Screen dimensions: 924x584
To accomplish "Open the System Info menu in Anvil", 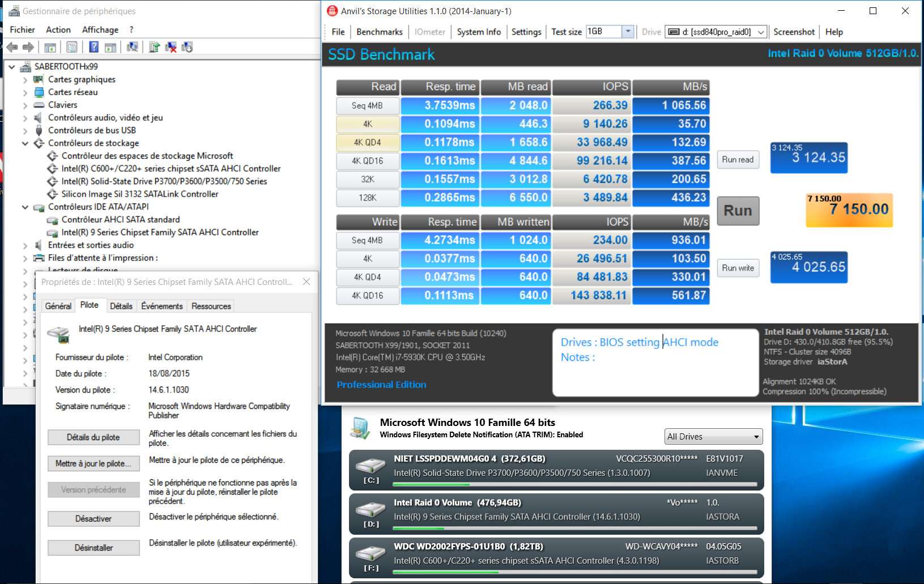I will pos(479,32).
